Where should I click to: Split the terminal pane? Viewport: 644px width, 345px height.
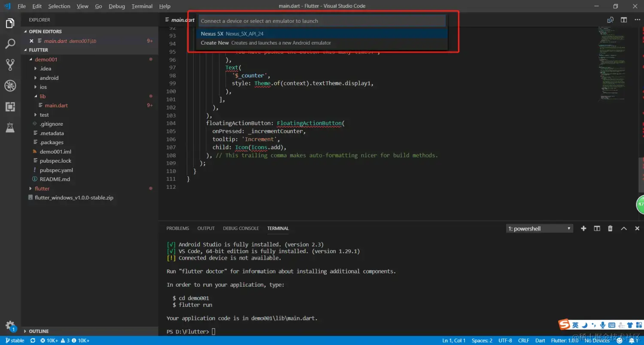click(597, 228)
